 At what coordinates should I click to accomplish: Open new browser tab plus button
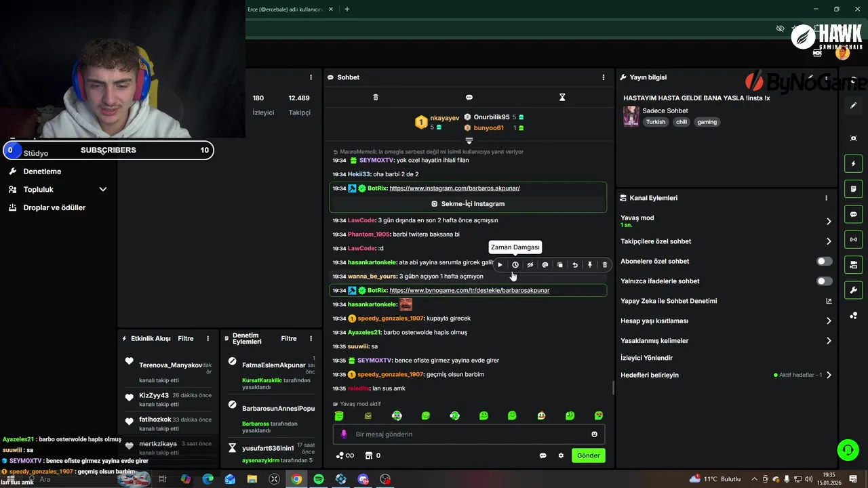(347, 9)
